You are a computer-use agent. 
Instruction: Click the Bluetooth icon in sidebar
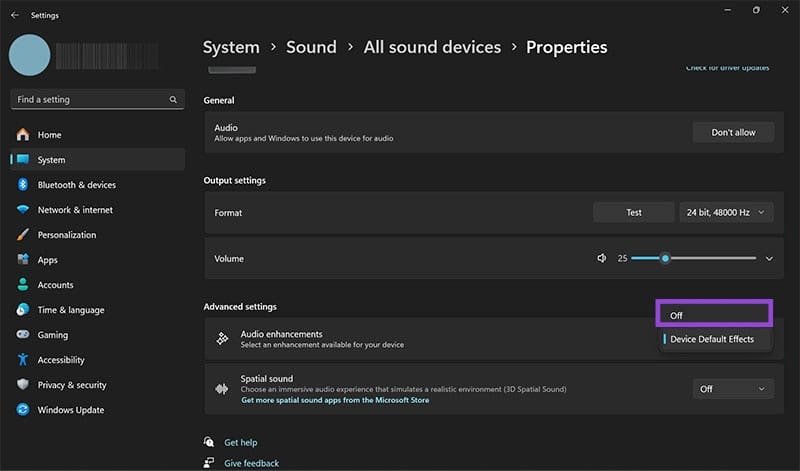(23, 184)
